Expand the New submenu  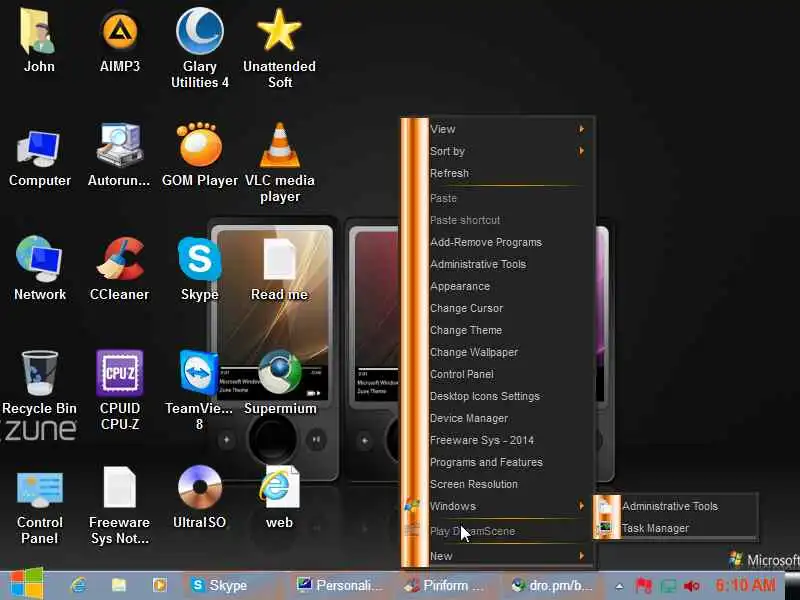tap(512, 556)
